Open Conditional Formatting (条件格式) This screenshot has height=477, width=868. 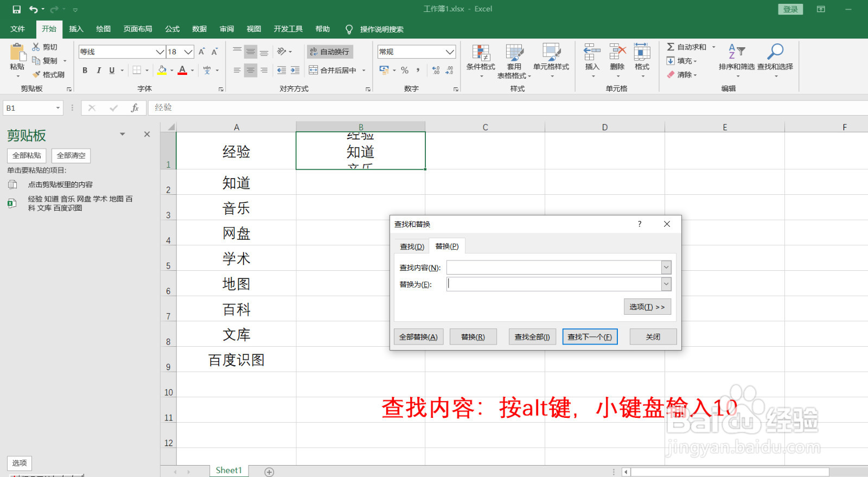481,61
